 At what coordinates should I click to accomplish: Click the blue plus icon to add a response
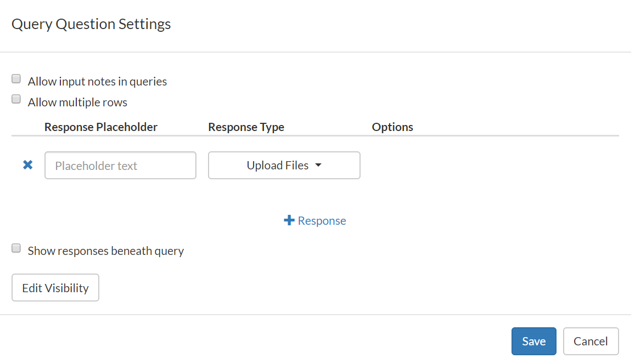pos(289,220)
